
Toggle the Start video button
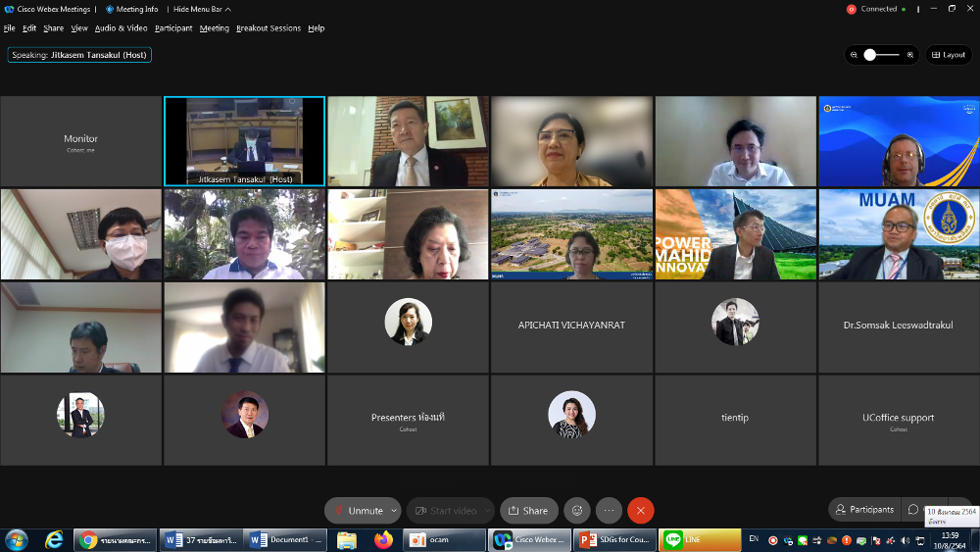point(446,511)
